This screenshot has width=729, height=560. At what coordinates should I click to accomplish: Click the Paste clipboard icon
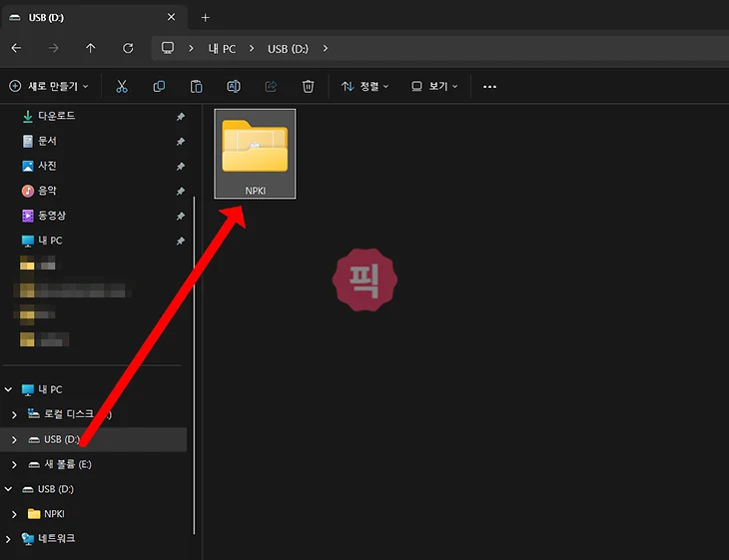197,87
